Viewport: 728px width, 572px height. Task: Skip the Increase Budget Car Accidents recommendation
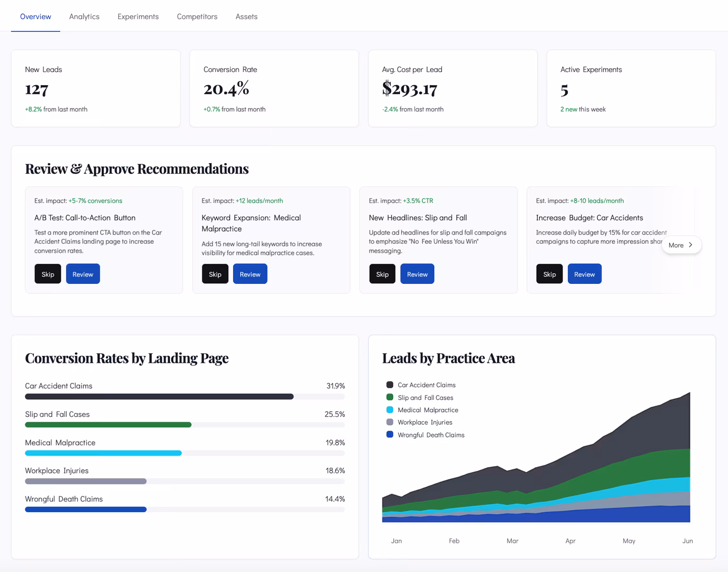click(x=549, y=274)
